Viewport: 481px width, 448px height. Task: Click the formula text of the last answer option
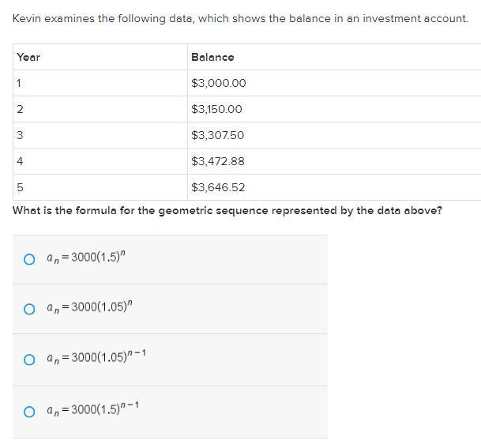pos(92,409)
